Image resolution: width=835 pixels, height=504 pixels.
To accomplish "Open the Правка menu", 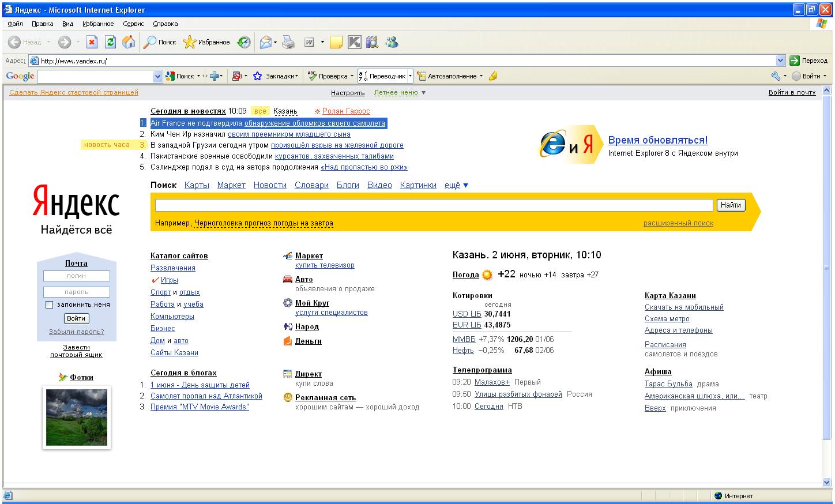I will pyautogui.click(x=43, y=24).
